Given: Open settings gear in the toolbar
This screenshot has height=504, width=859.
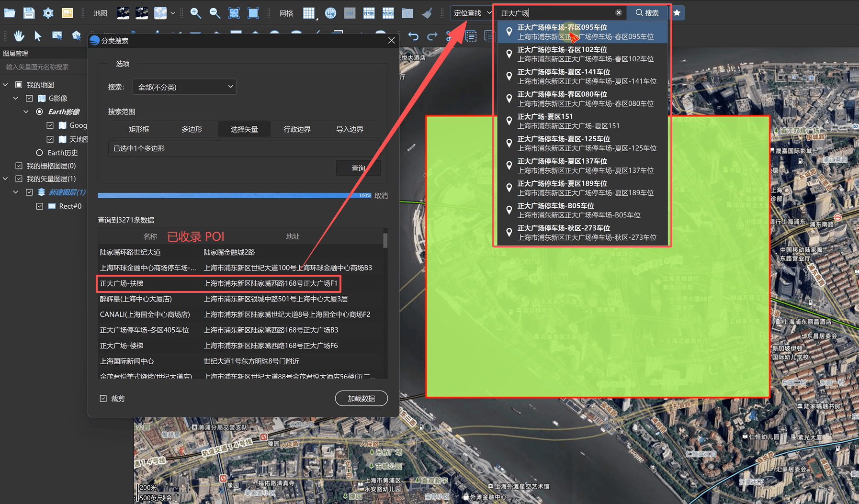Looking at the screenshot, I should 48,13.
